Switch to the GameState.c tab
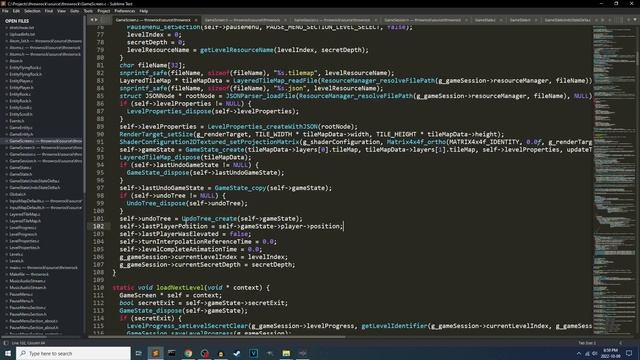640x360 pixels. [x=485, y=20]
